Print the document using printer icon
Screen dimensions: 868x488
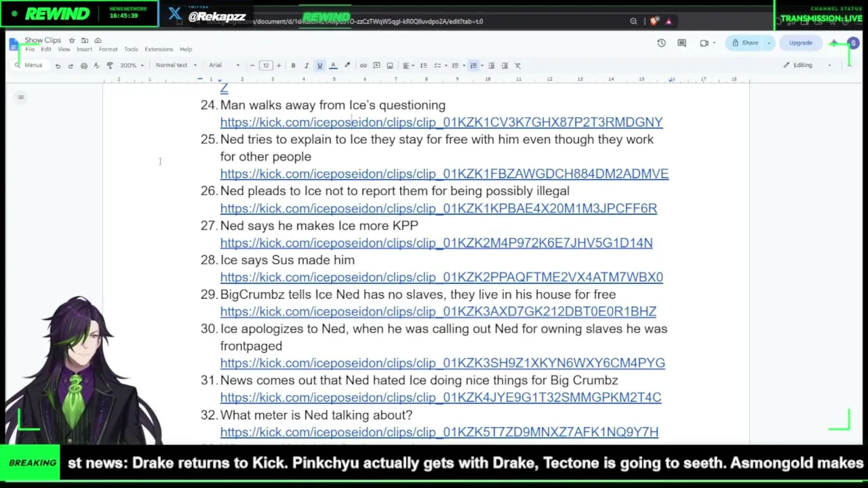click(x=84, y=66)
